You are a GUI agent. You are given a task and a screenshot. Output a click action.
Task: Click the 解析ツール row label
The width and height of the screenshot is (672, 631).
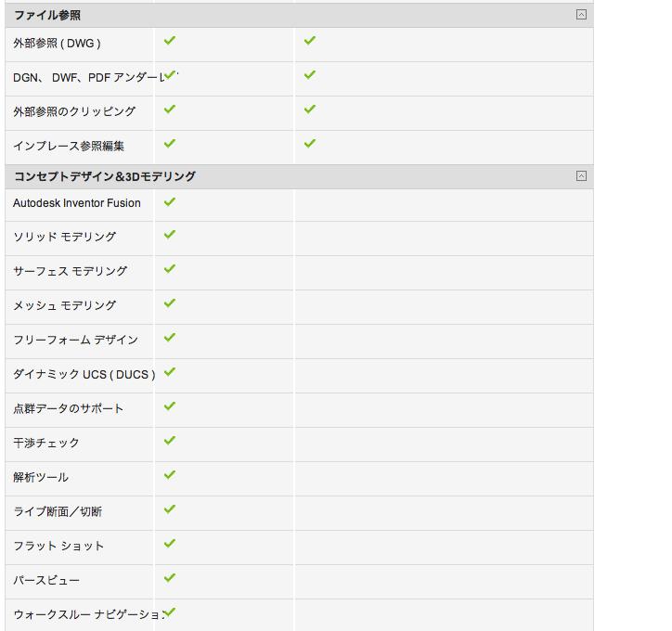click(41, 477)
